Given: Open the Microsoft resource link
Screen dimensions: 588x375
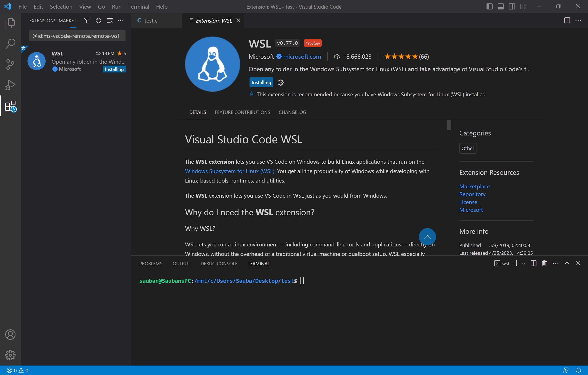Looking at the screenshot, I should click(x=471, y=210).
